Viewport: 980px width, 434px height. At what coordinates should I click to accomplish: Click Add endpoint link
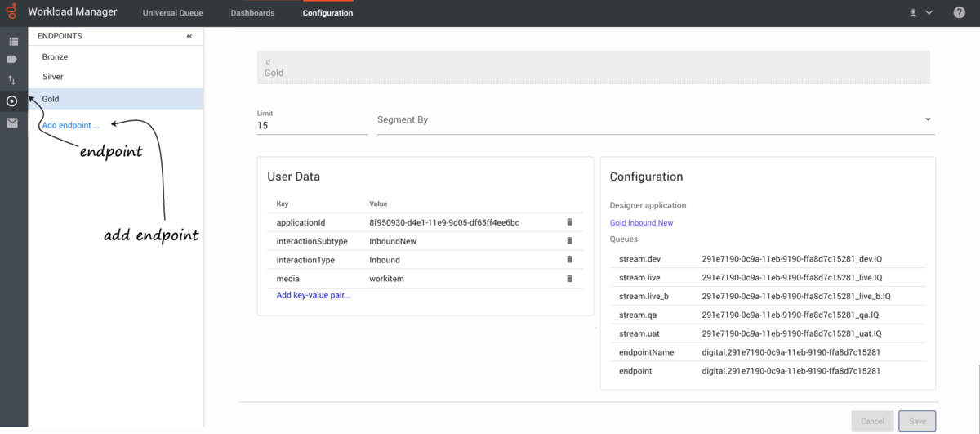71,126
